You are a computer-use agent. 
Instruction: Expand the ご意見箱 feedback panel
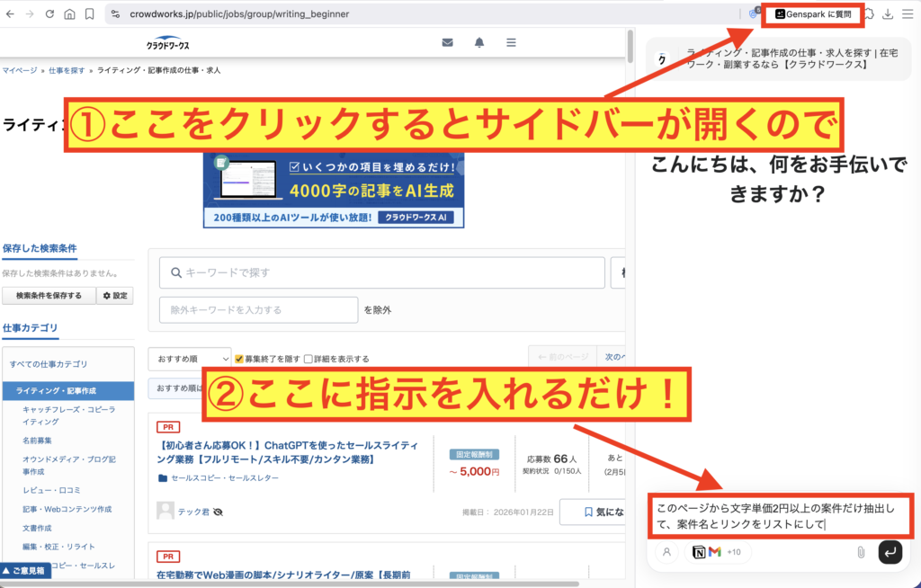[x=26, y=571]
